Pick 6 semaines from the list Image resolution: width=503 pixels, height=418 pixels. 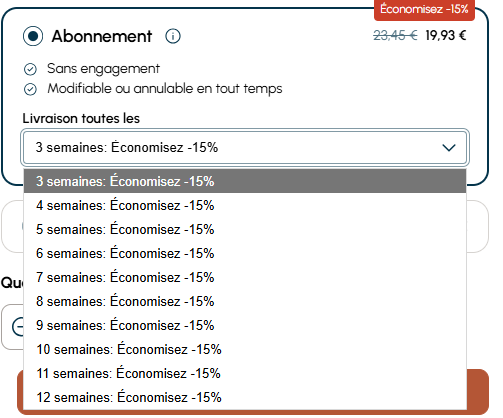click(x=245, y=253)
